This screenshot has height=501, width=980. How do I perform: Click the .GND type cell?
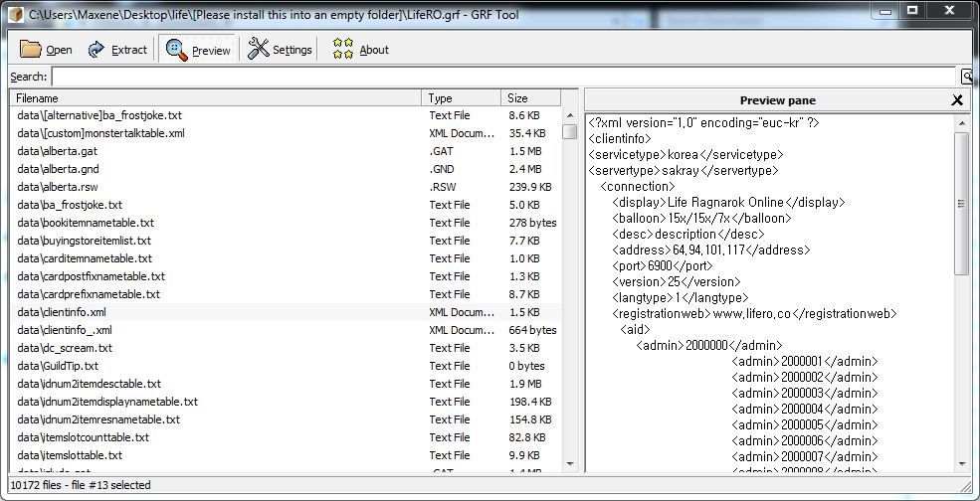coord(442,169)
